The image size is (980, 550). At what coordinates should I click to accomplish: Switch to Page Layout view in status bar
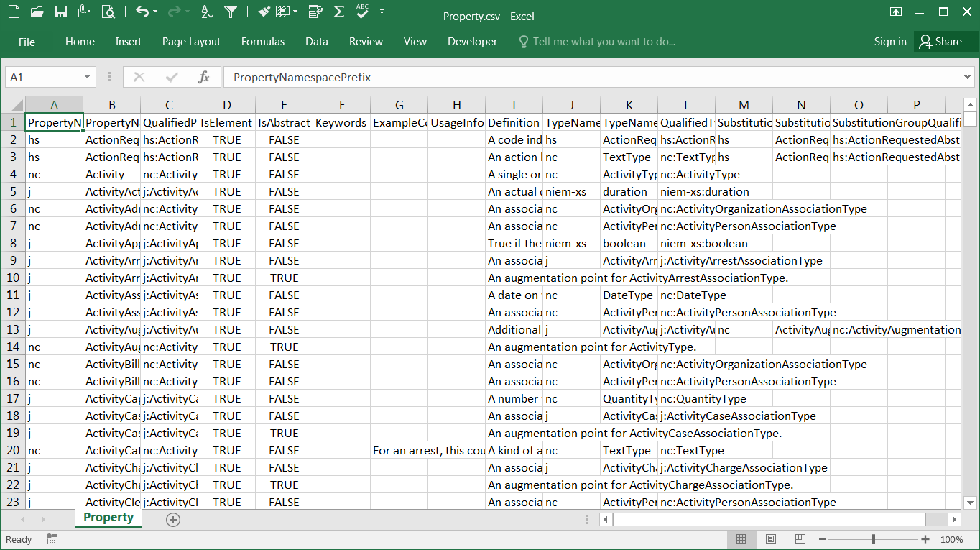point(770,539)
